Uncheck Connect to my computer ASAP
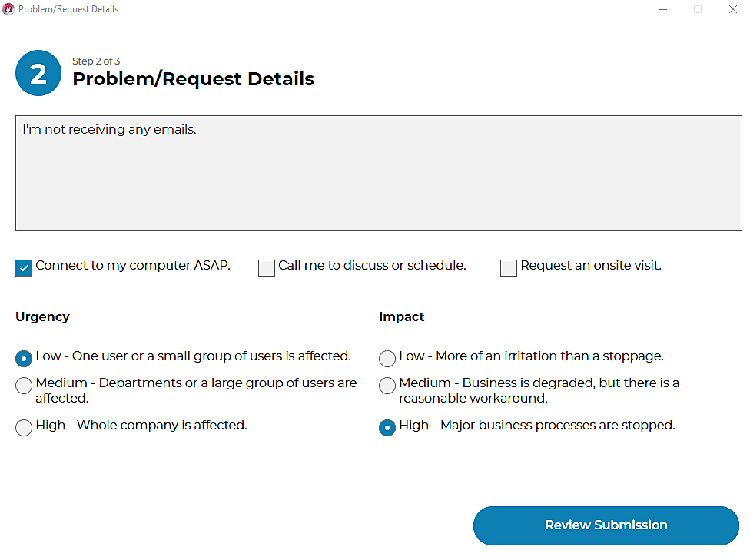The height and width of the screenshot is (560, 750). (x=24, y=267)
